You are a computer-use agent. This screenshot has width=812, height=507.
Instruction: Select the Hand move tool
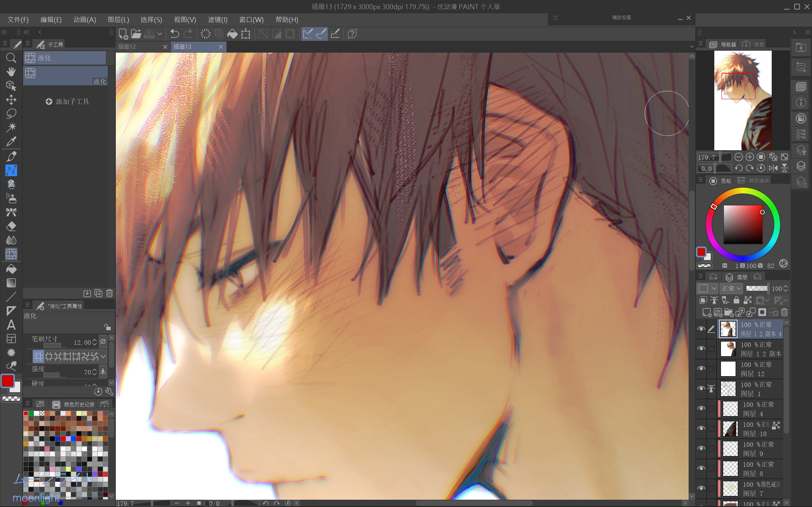coord(11,72)
